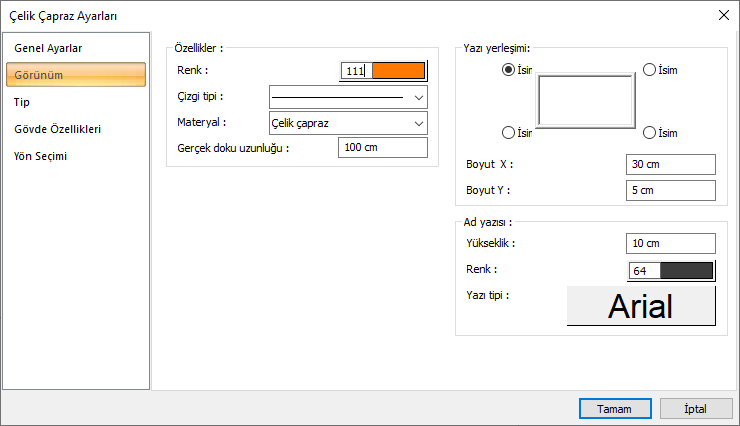Select the bottom-right İsim radio button
The width and height of the screenshot is (740, 426).
click(650, 133)
